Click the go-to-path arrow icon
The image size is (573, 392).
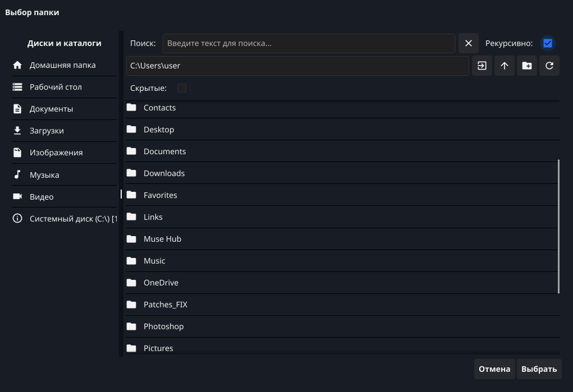[482, 66]
